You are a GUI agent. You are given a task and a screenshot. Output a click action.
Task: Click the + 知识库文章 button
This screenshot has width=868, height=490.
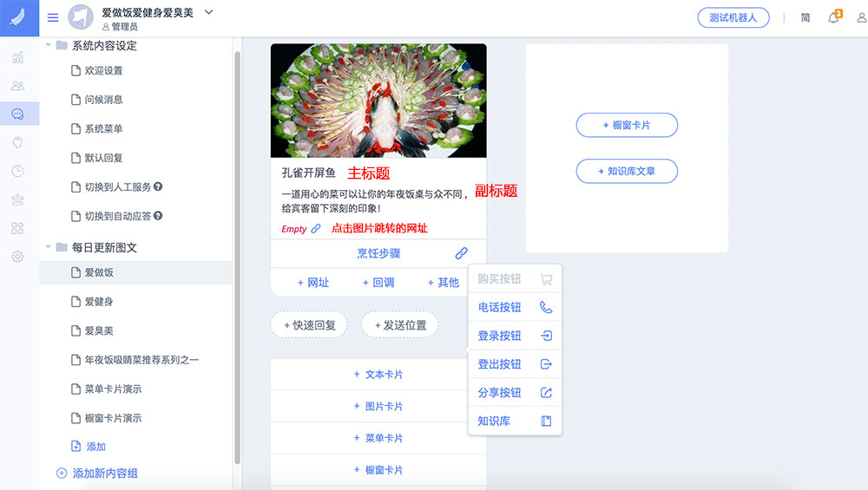point(627,172)
